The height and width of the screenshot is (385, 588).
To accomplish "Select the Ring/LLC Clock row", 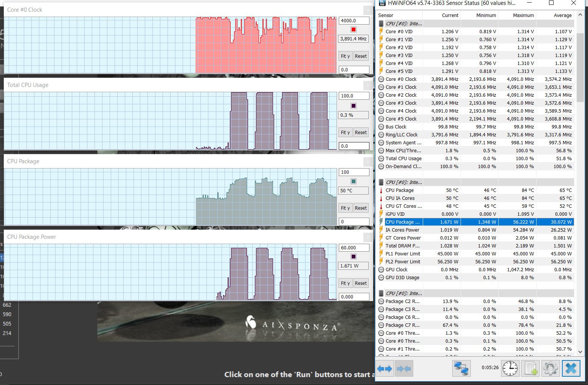I will pos(475,135).
